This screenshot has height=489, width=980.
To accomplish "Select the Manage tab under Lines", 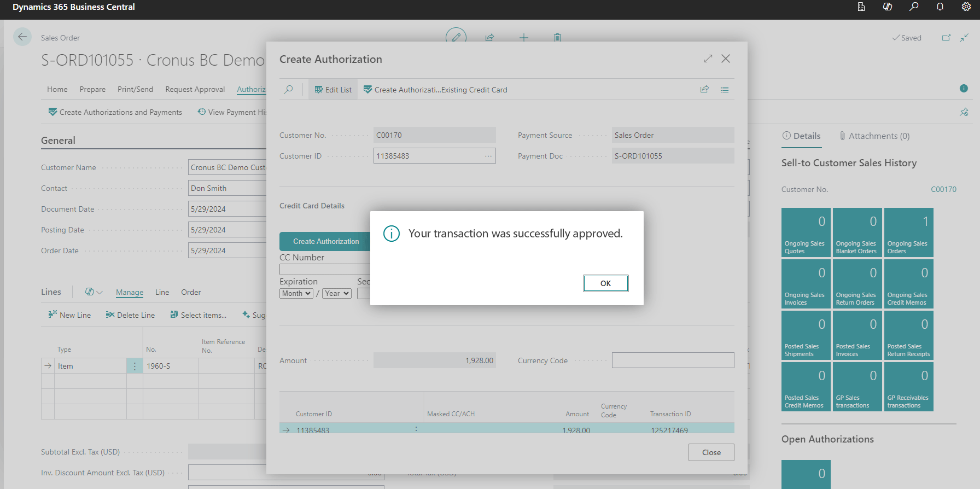I will pyautogui.click(x=130, y=292).
